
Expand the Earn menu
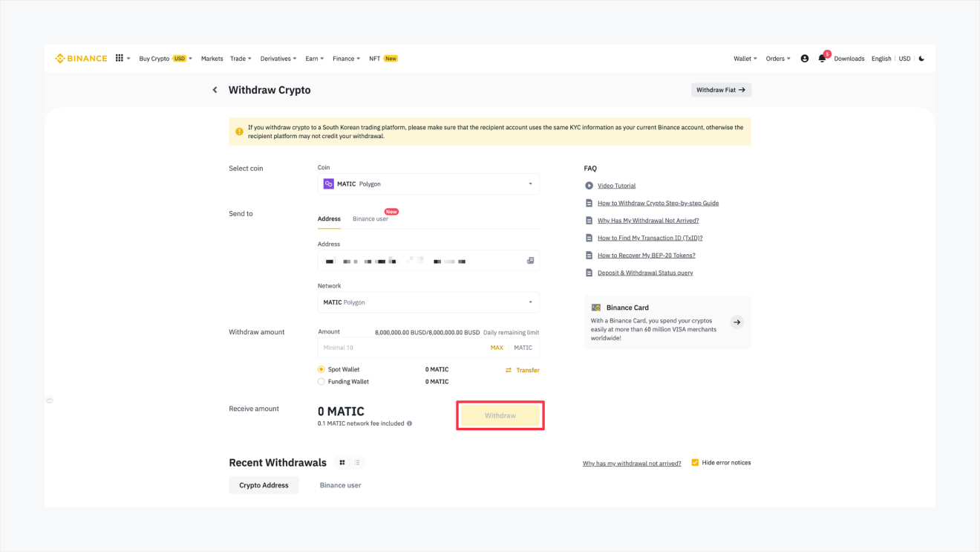pos(315,59)
